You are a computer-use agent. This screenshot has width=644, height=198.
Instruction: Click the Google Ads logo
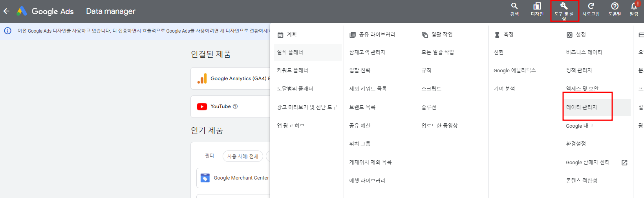coord(45,11)
